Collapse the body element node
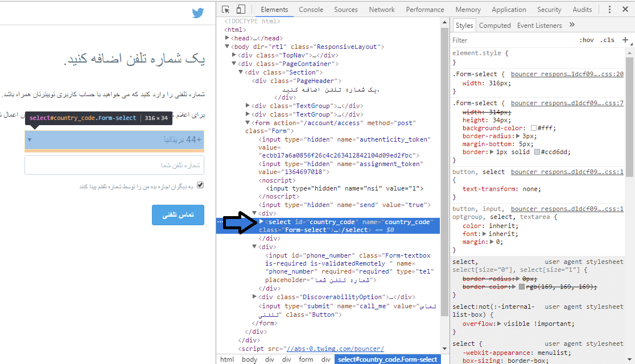 tap(227, 47)
